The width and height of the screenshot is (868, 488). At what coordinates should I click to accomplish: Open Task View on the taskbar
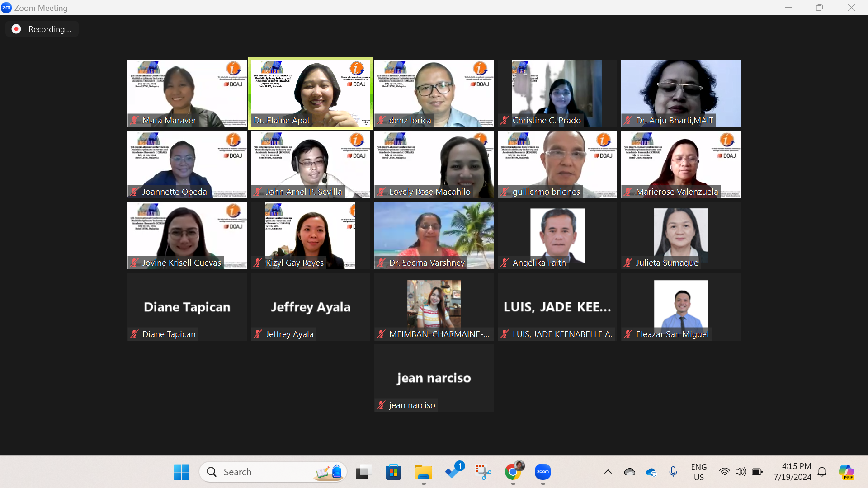coord(363,472)
